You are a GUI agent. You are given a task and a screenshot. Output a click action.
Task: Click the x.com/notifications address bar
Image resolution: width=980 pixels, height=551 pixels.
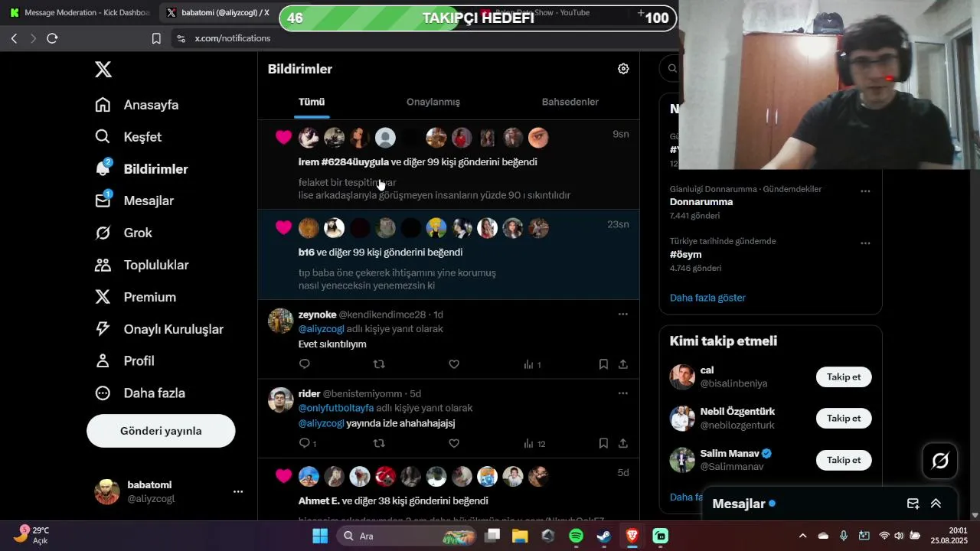coord(232,38)
